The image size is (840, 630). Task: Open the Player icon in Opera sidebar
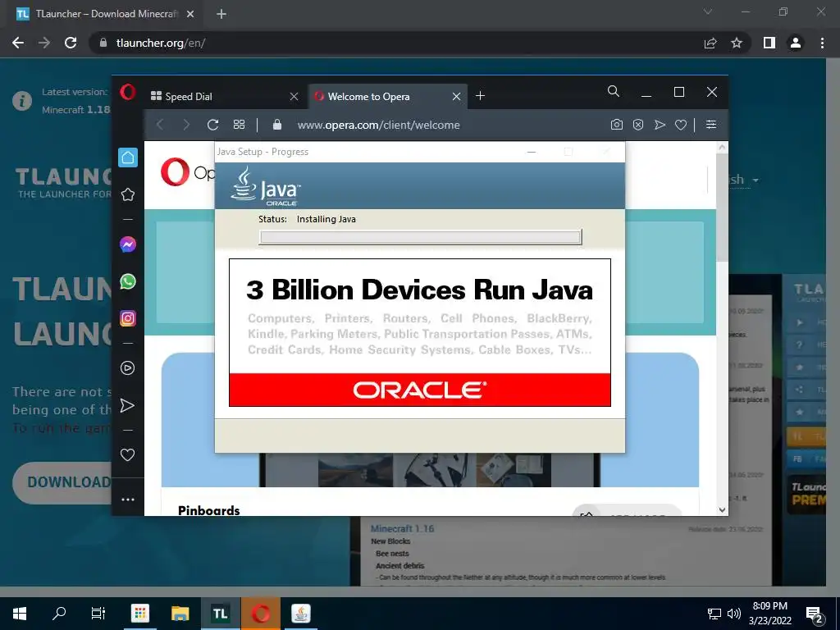click(127, 368)
